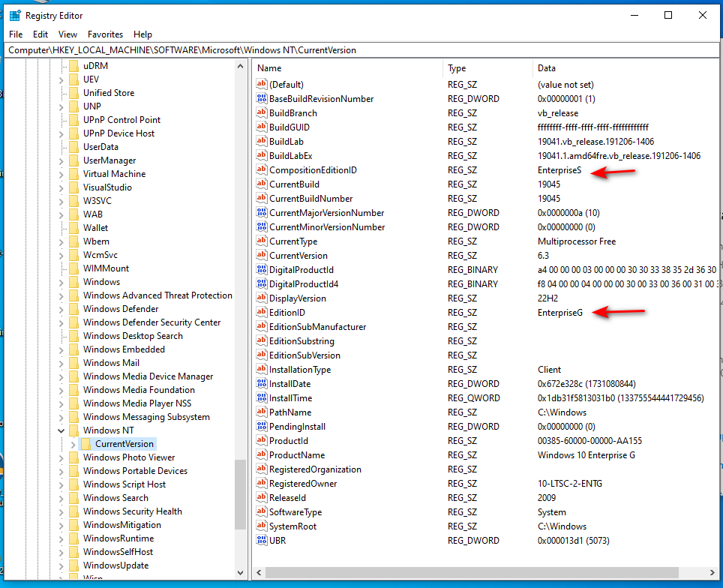Select the Windows Media Player NSS key
Viewport: 723px width, 588px height.
click(137, 403)
